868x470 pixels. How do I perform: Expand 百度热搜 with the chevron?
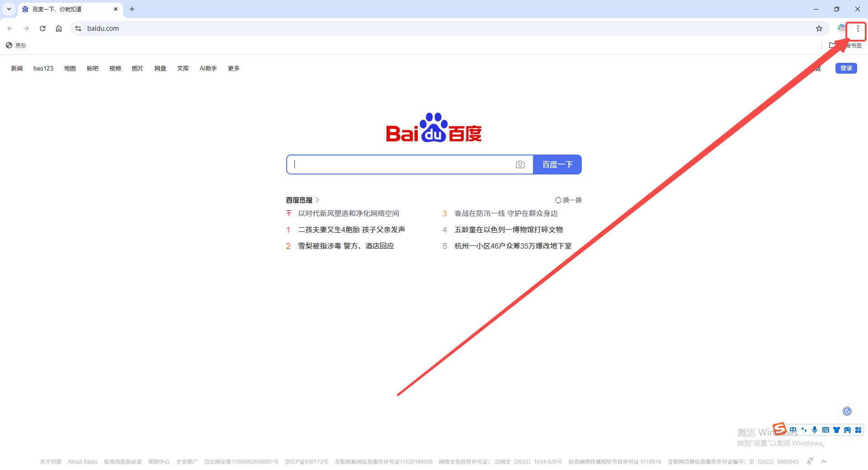(317, 200)
